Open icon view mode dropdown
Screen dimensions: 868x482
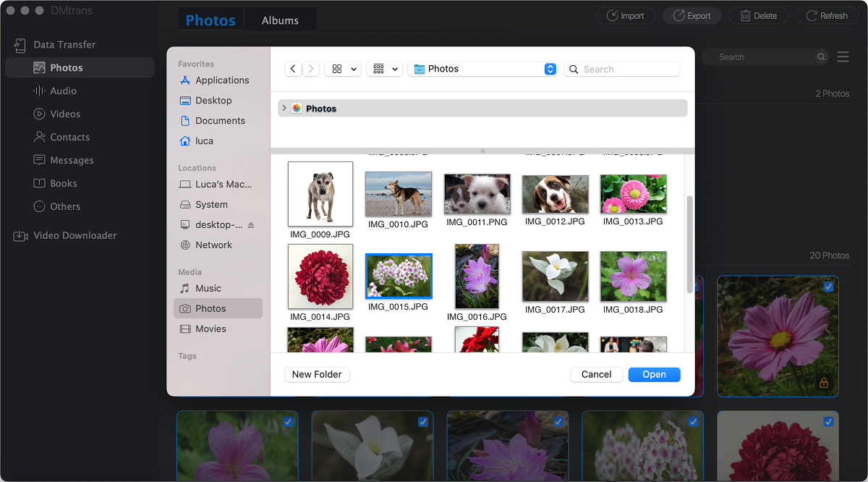coord(343,69)
